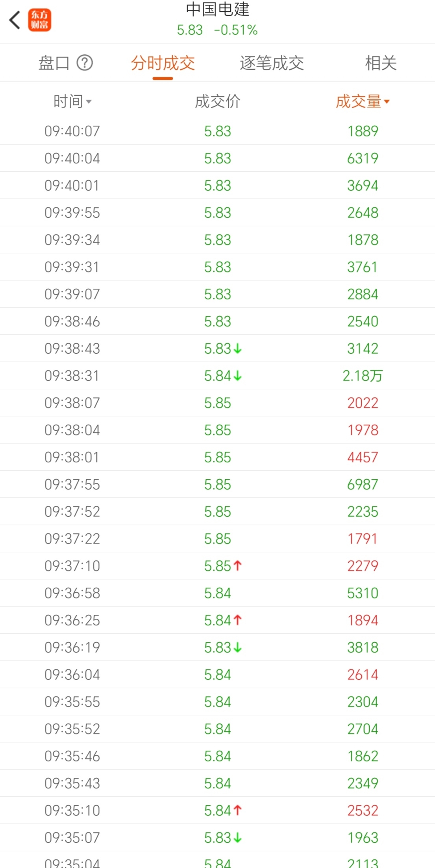Toggle the 成交量 sort arrow
Image resolution: width=435 pixels, height=868 pixels.
[x=387, y=102]
